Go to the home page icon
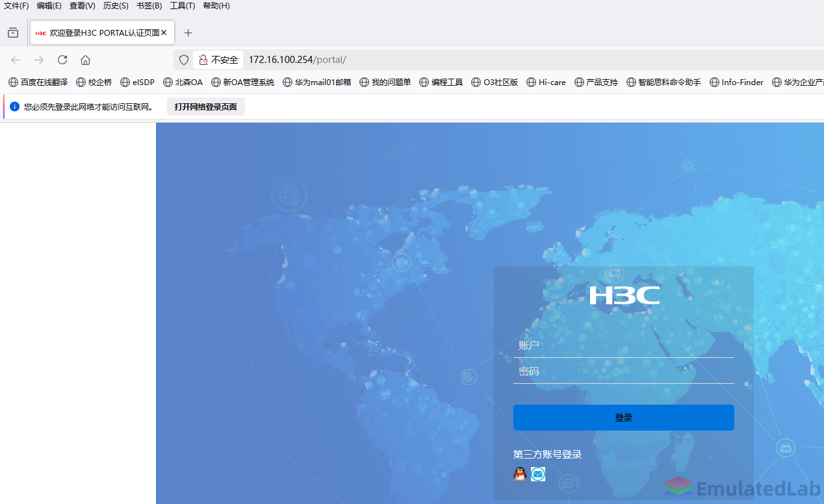The width and height of the screenshot is (824, 504). 85,60
